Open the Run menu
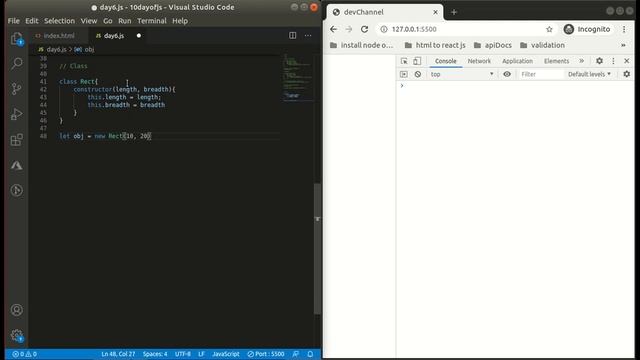The height and width of the screenshot is (360, 640). (x=124, y=21)
